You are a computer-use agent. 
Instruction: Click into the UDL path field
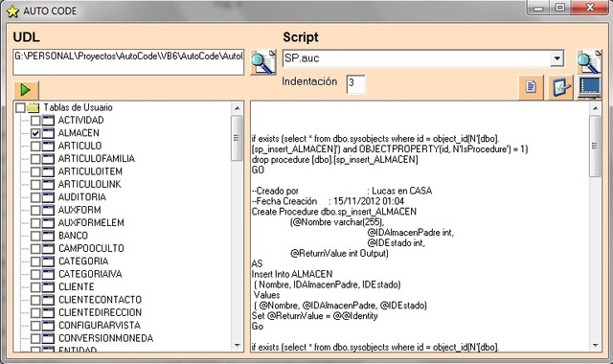(x=128, y=61)
